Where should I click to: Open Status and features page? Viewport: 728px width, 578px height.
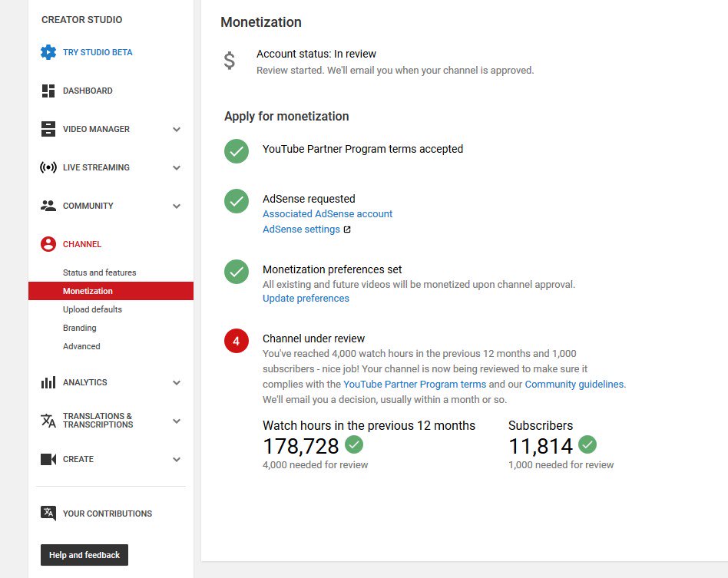pyautogui.click(x=99, y=272)
